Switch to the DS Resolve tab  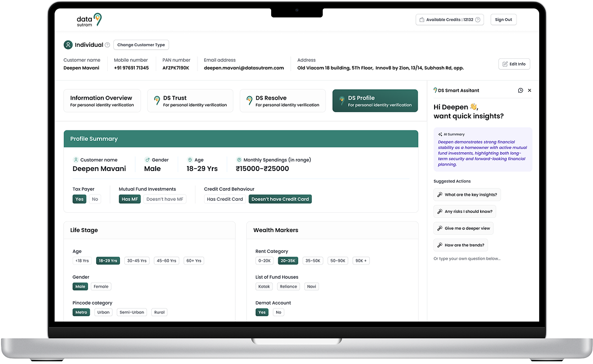[282, 101]
